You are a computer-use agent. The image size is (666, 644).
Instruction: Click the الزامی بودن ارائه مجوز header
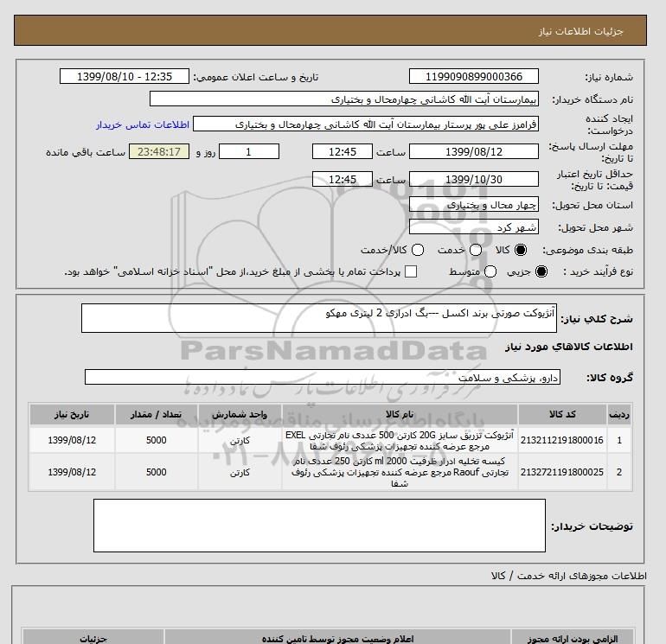click(x=572, y=638)
